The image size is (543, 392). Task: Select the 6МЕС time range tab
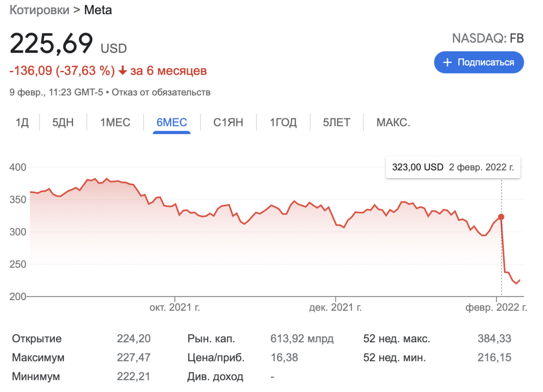(x=172, y=122)
